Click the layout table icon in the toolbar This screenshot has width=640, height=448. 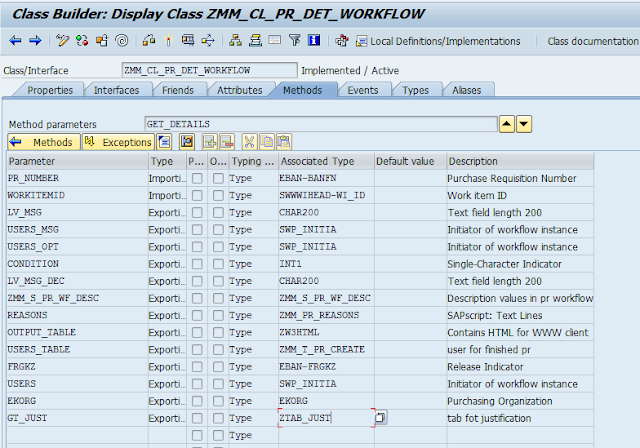(x=275, y=40)
